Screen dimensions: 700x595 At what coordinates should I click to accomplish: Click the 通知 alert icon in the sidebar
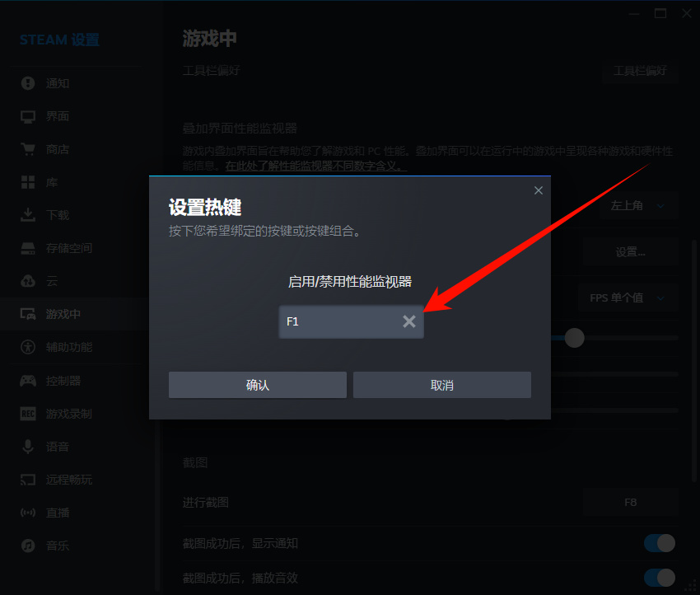[28, 83]
